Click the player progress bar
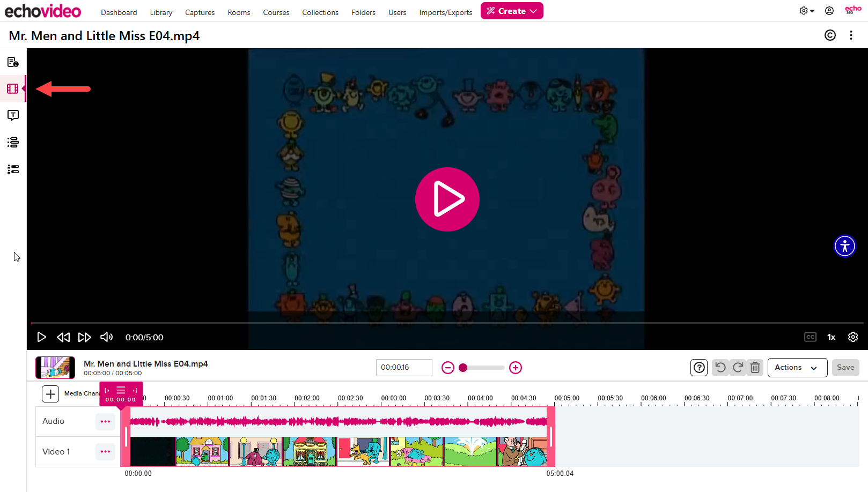This screenshot has height=492, width=868. click(447, 323)
